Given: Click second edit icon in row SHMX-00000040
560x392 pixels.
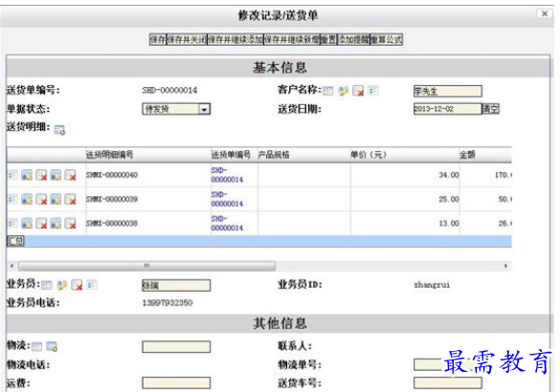Looking at the screenshot, I should click(56, 175).
